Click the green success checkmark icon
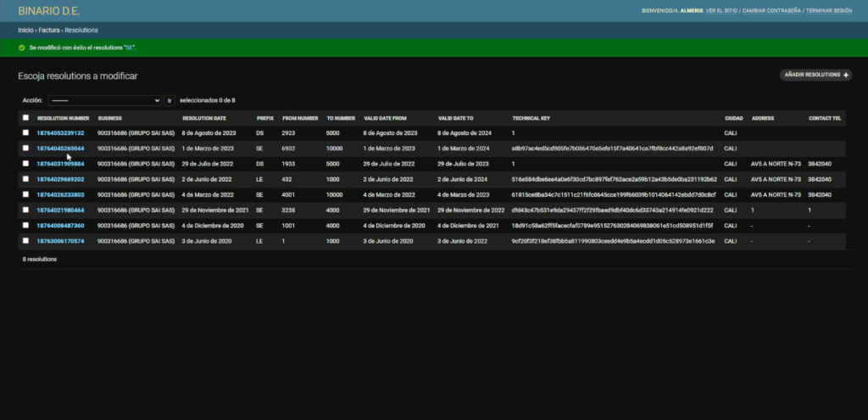 [x=21, y=48]
